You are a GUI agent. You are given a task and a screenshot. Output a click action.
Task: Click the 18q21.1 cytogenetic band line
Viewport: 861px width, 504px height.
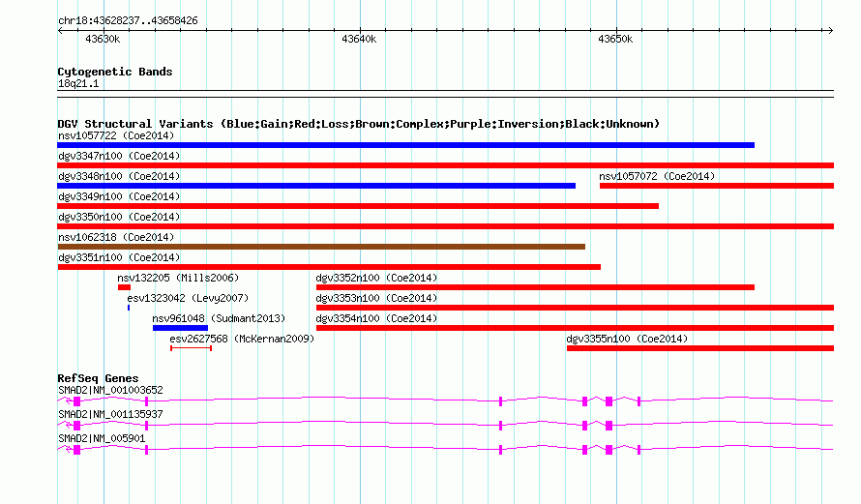pos(446,94)
